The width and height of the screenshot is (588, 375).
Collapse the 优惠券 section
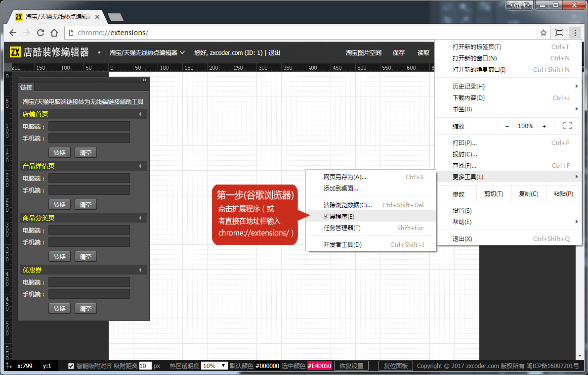[x=140, y=270]
